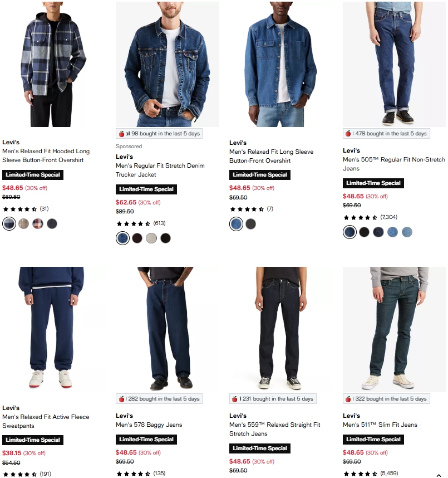This screenshot has height=478, width=448.
Task: Select tan plaid swatch for Hooded Overshirt
Action: click(23, 224)
